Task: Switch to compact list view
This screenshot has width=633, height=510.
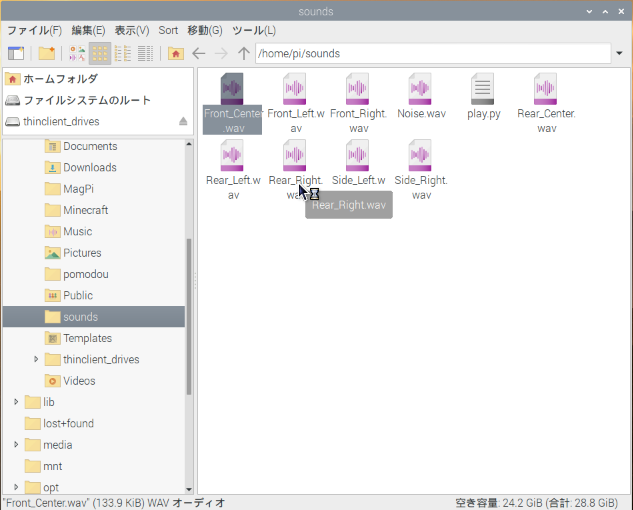Action: (x=123, y=53)
